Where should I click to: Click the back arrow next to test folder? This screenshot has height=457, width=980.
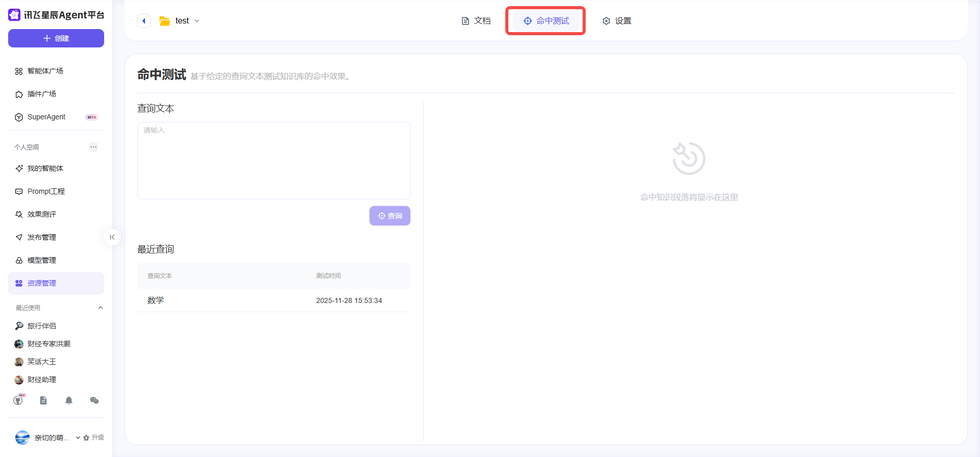[x=144, y=21]
